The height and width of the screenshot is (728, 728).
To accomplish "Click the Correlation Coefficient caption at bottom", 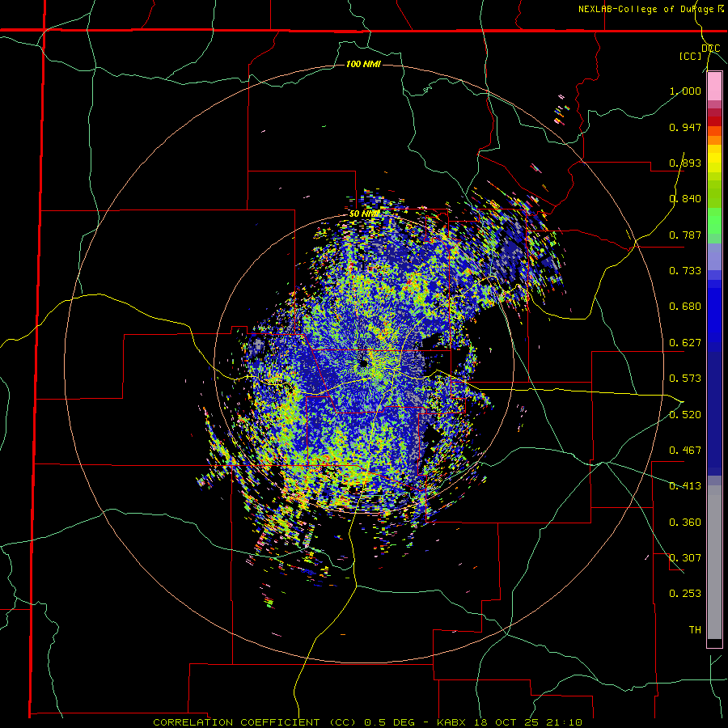I will click(x=367, y=722).
